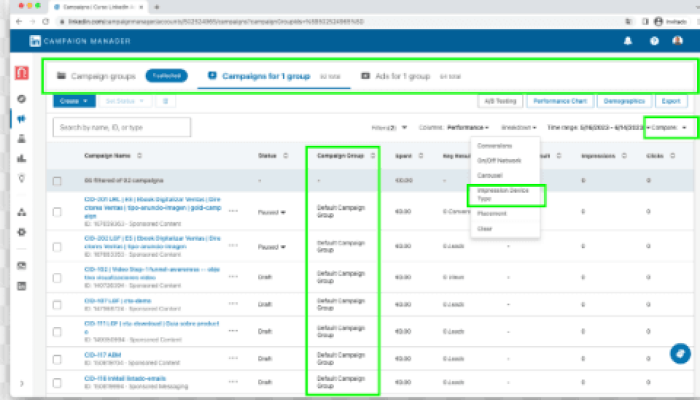Click the Export button
Image resolution: width=700 pixels, height=400 pixels.
[671, 101]
